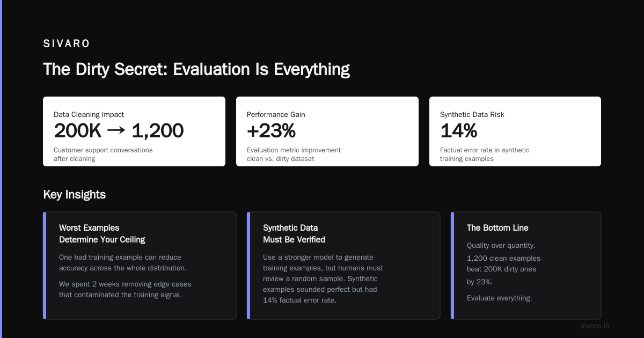
Task: Open the Synthetic Data Risk card
Action: click(515, 131)
